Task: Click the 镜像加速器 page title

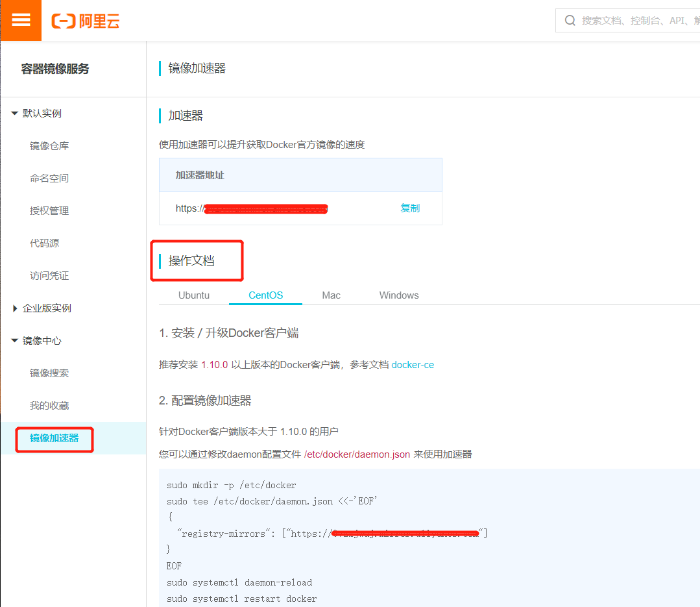Action: tap(197, 68)
